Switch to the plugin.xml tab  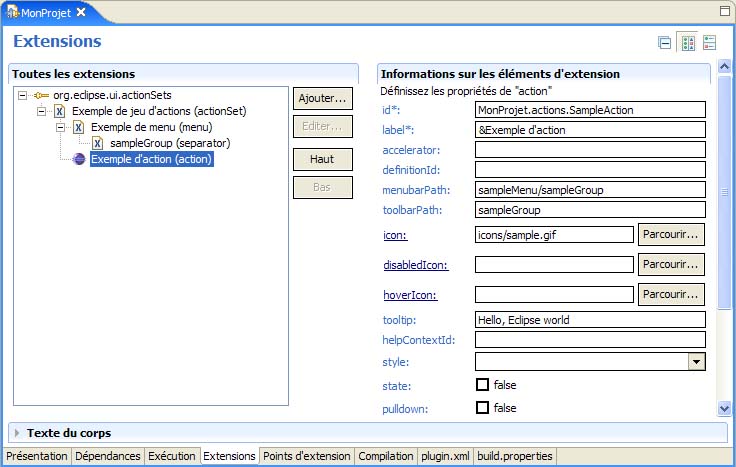[444, 456]
